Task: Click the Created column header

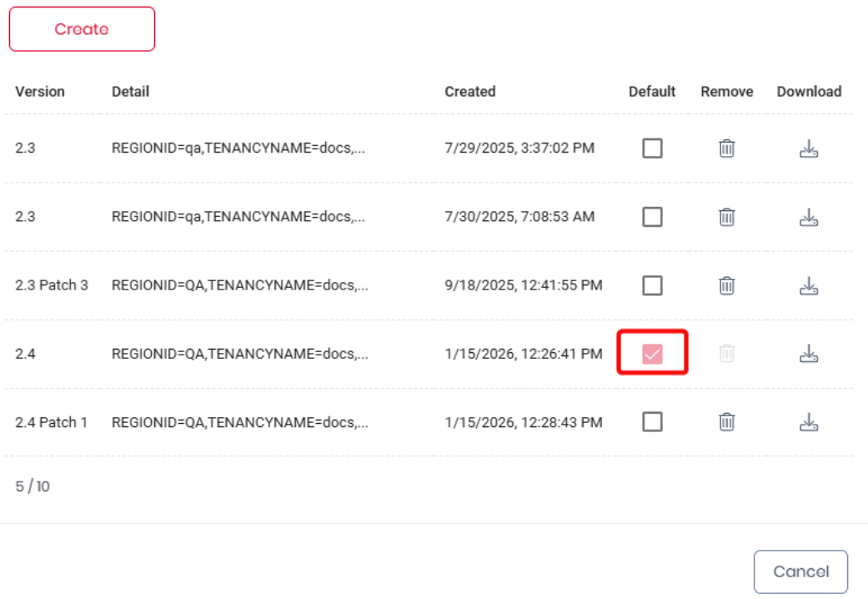Action: coord(469,92)
